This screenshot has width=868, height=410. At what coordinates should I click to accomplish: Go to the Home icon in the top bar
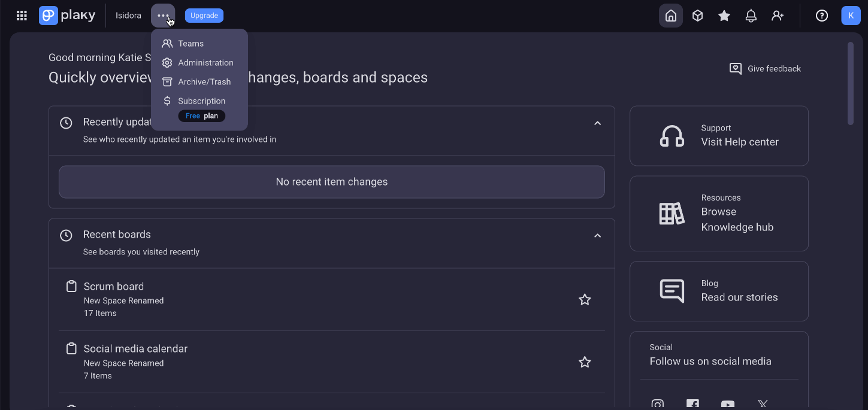[x=671, y=16]
